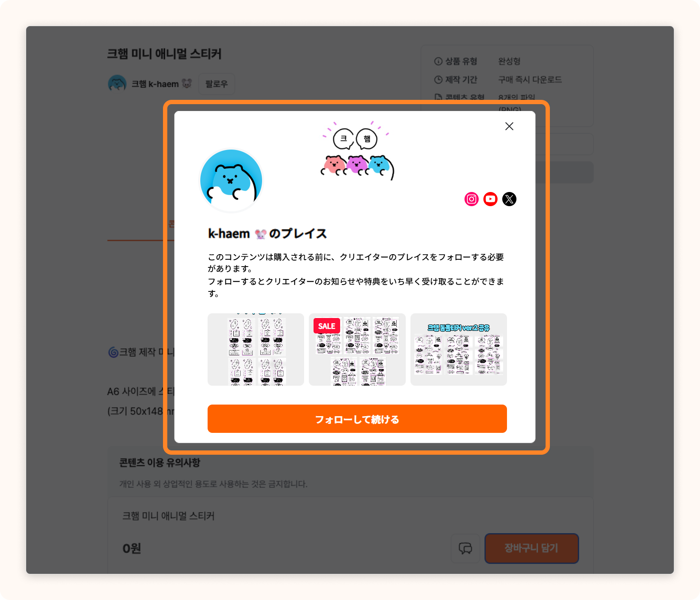Click the 장바구니 담기 button

point(531,548)
